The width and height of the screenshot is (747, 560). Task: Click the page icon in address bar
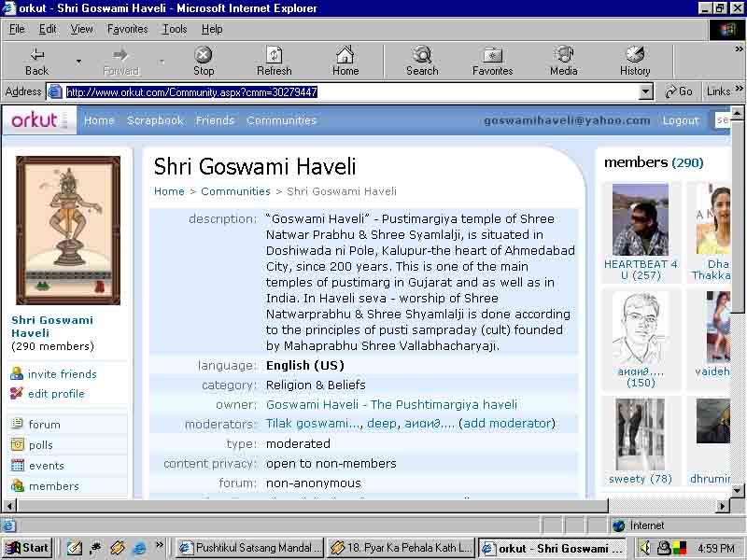click(x=55, y=91)
